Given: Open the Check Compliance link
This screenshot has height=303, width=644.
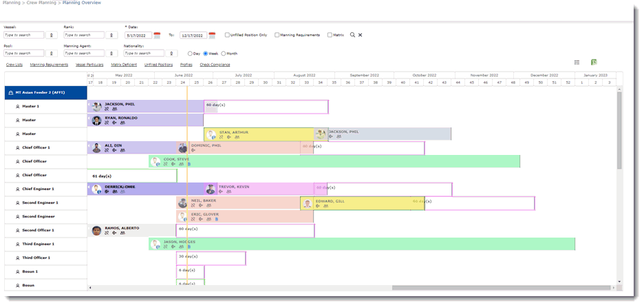Looking at the screenshot, I should [x=215, y=65].
